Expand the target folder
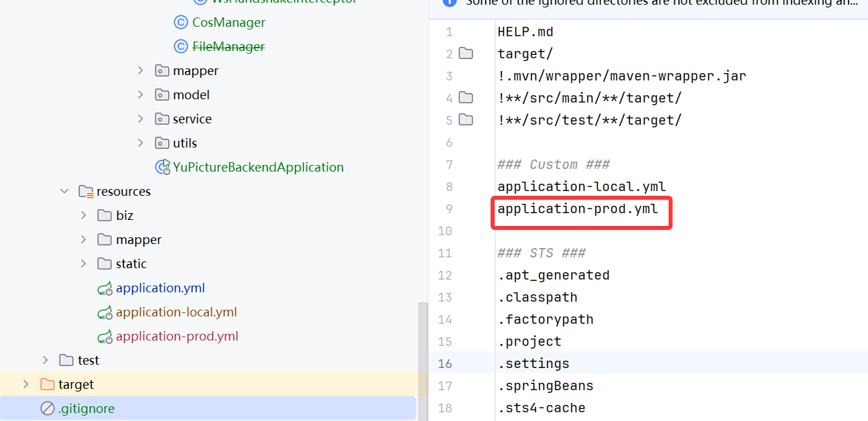Image resolution: width=868 pixels, height=421 pixels. point(26,385)
